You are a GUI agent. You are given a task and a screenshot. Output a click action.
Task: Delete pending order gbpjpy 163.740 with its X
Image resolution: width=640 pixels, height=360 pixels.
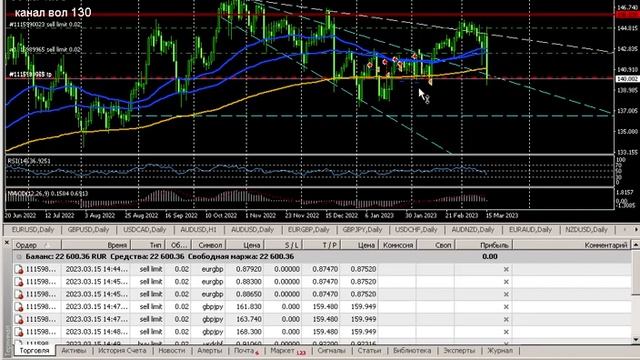click(x=506, y=319)
